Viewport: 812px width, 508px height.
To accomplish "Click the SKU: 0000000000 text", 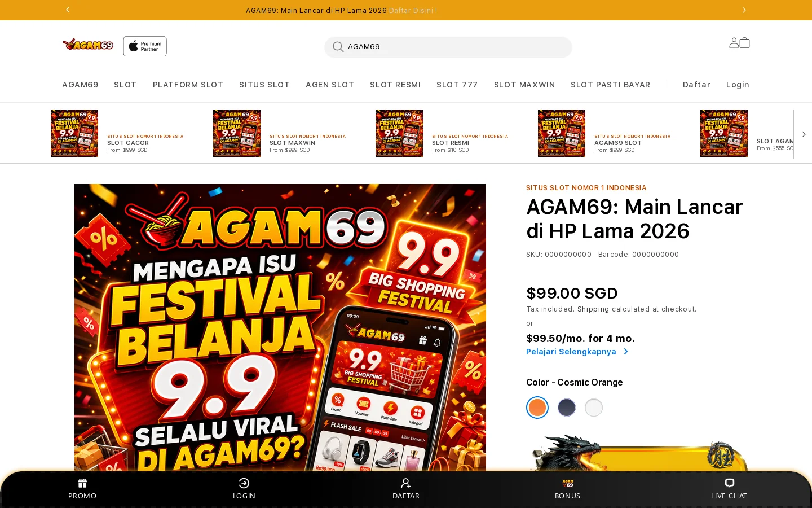I will pyautogui.click(x=559, y=255).
